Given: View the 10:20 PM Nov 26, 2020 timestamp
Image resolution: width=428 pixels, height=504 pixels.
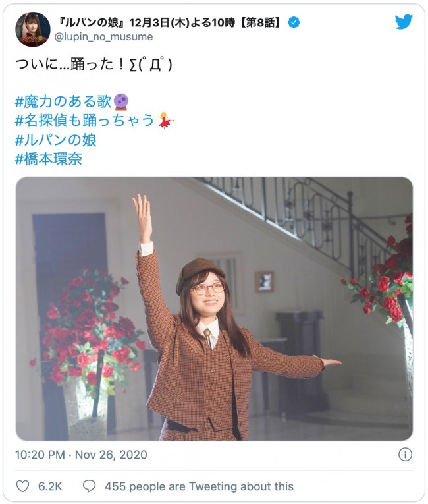Looking at the screenshot, I should [x=81, y=455].
